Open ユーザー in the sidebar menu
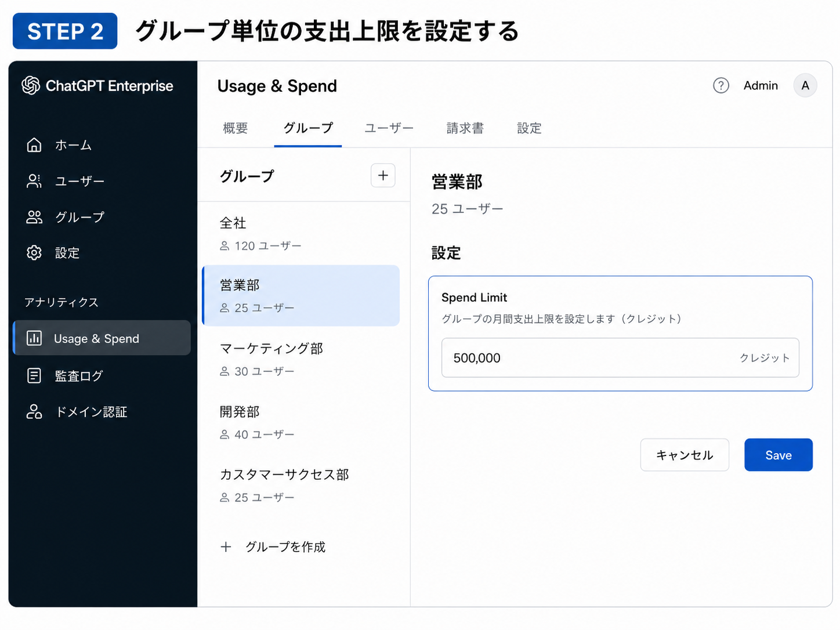Viewport: 840px width, 630px height. (79, 181)
